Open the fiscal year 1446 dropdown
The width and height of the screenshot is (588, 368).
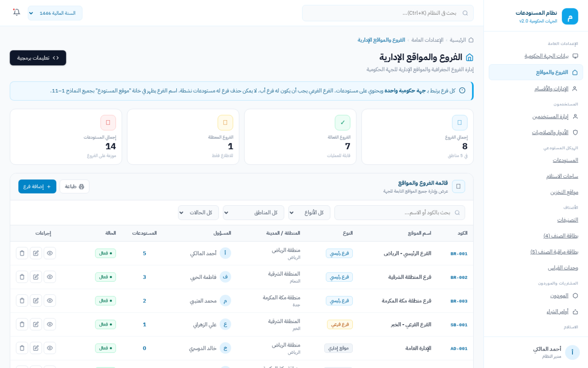pyautogui.click(x=55, y=13)
